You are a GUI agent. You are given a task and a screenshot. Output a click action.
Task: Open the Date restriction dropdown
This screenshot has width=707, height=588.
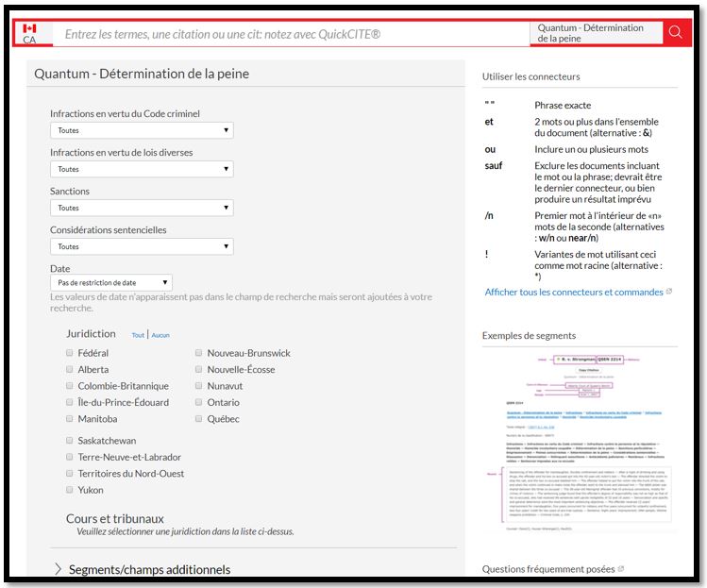(111, 283)
